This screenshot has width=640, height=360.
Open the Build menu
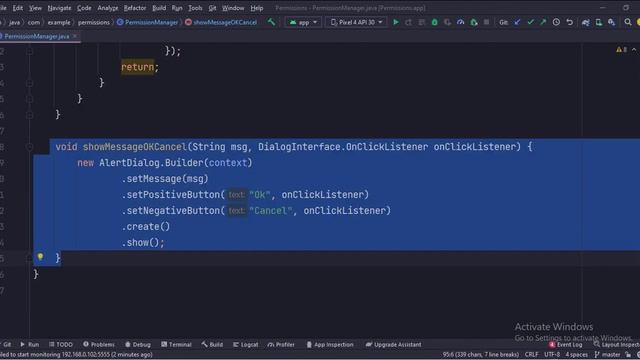[x=159, y=8]
